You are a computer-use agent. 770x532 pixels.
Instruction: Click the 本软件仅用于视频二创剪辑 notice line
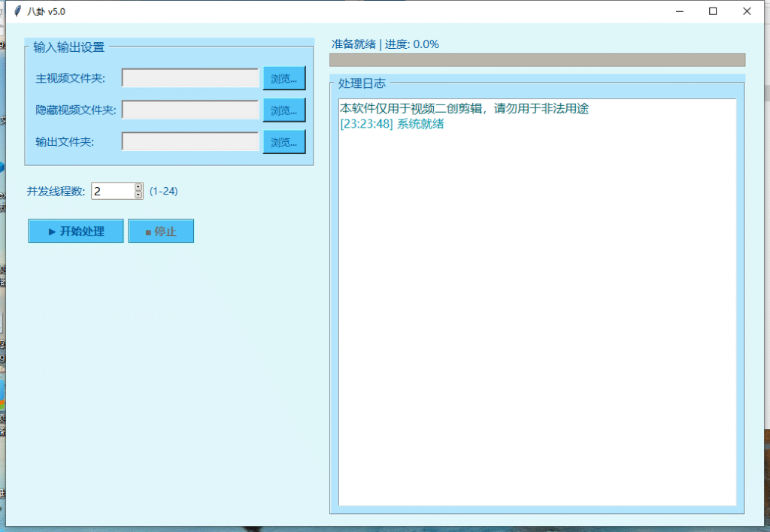point(463,108)
